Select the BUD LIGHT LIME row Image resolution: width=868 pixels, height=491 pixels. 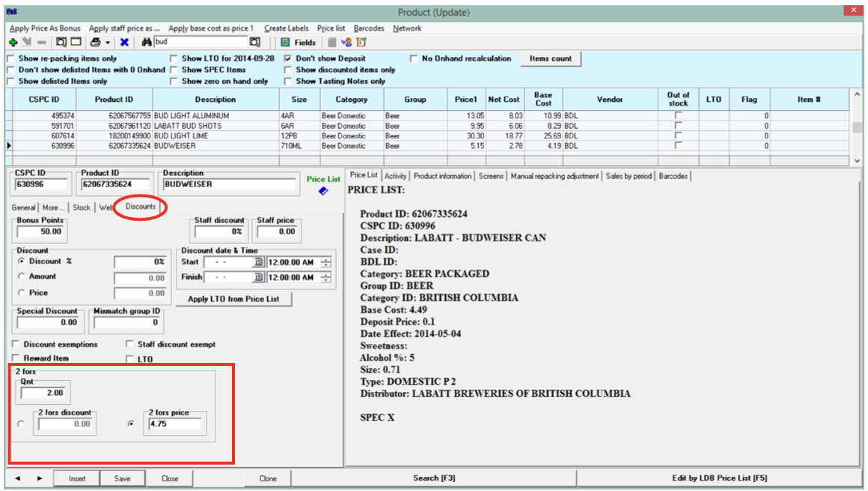click(x=427, y=135)
